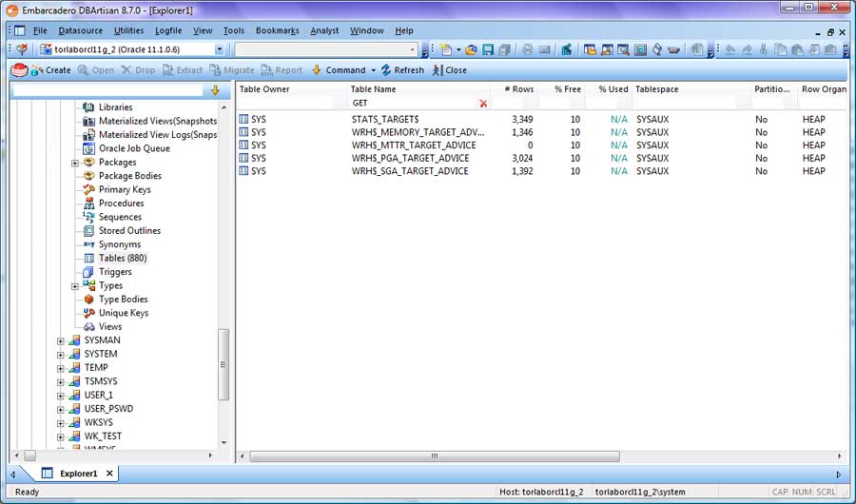The height and width of the screenshot is (504, 856).
Task: Expand the USER_1 schema node
Action: point(61,396)
